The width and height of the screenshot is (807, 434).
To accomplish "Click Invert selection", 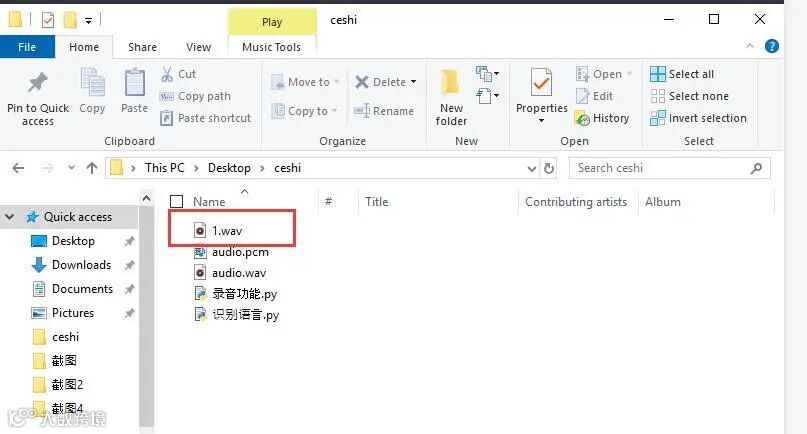I will point(698,118).
